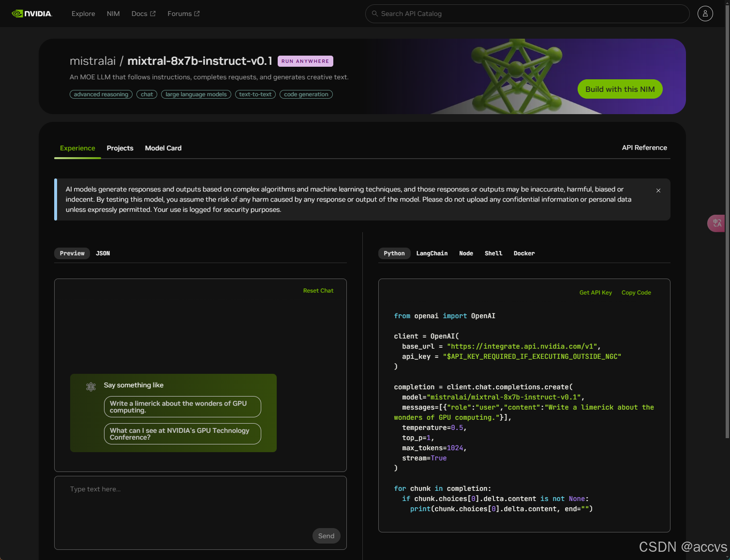
Task: Open the NIM menu item
Action: pyautogui.click(x=113, y=14)
